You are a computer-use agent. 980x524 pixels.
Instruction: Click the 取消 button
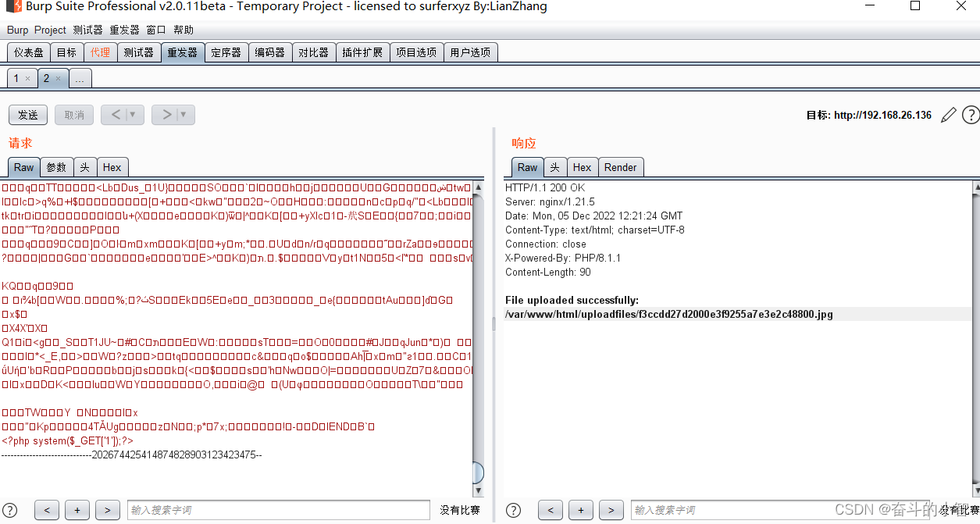click(x=74, y=115)
